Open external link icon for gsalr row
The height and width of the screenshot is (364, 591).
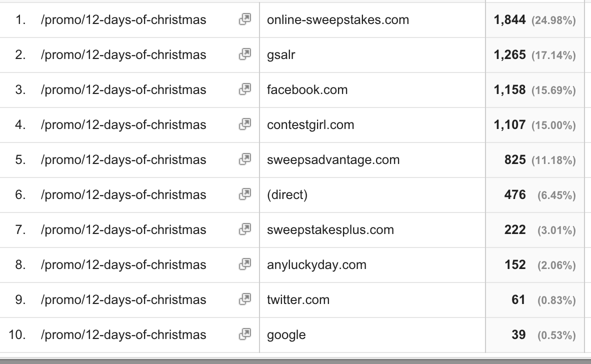(x=244, y=54)
